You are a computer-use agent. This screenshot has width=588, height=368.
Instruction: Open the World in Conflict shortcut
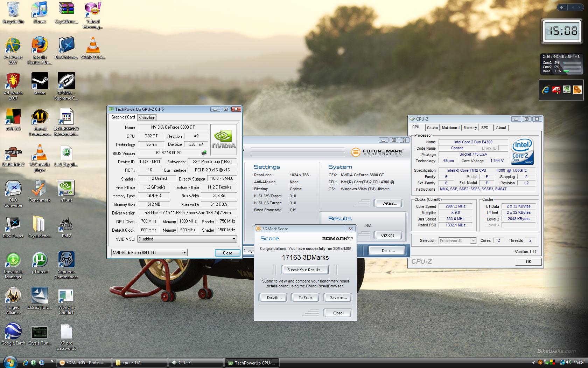(x=66, y=301)
